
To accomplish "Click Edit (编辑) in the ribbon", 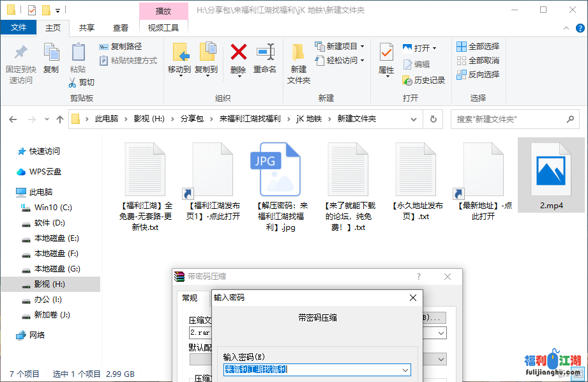I will pyautogui.click(x=417, y=65).
